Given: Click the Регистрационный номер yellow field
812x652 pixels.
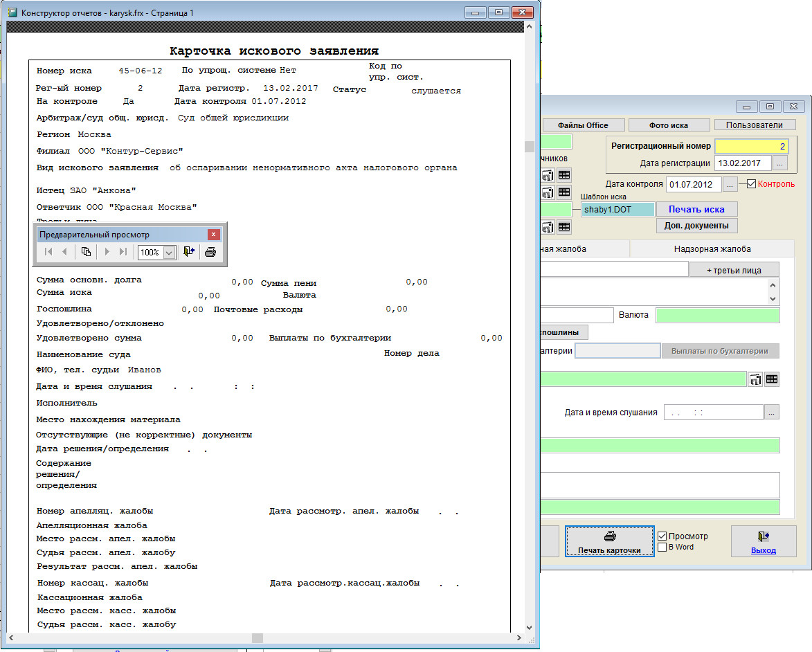Looking at the screenshot, I should pyautogui.click(x=751, y=146).
